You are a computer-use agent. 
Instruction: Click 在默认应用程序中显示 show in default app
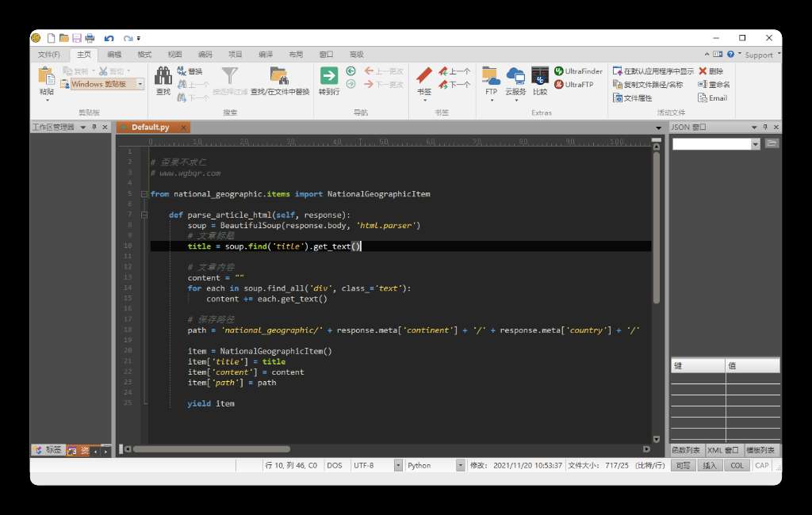point(653,71)
